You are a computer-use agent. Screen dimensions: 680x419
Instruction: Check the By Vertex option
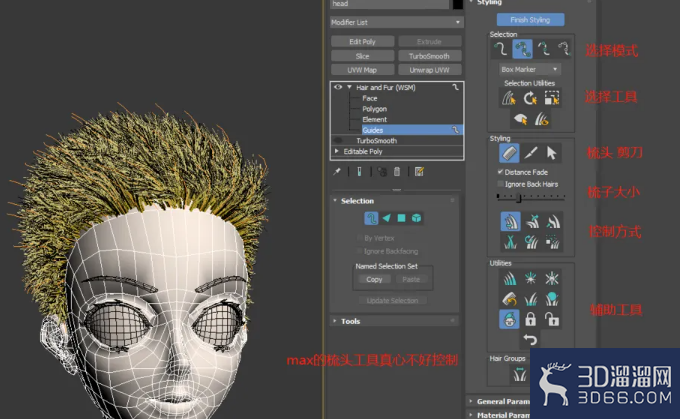coord(359,238)
